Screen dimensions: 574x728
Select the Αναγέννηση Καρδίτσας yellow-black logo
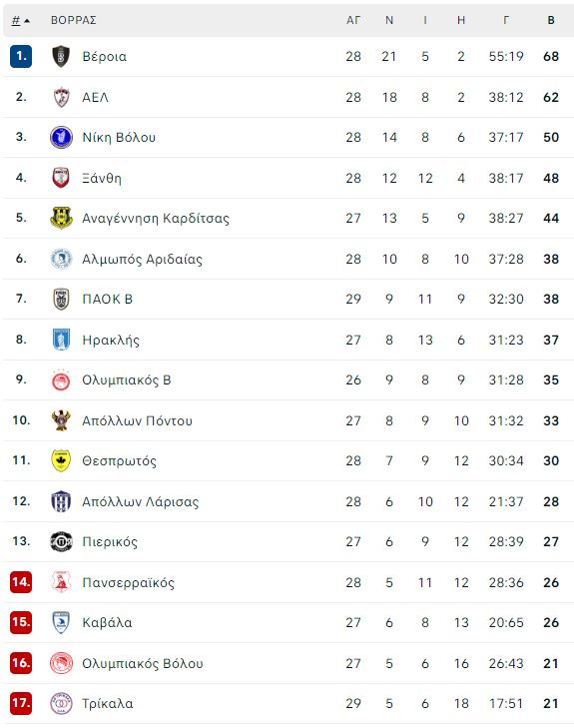pos(61,218)
